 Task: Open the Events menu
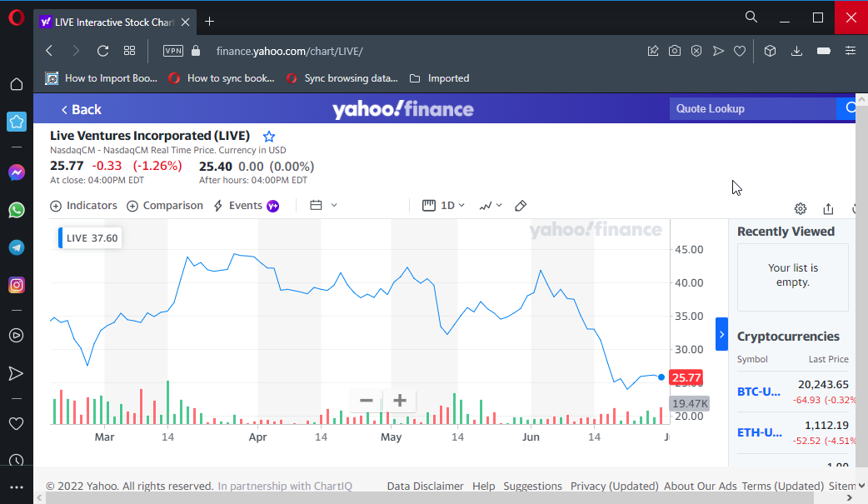tap(247, 206)
